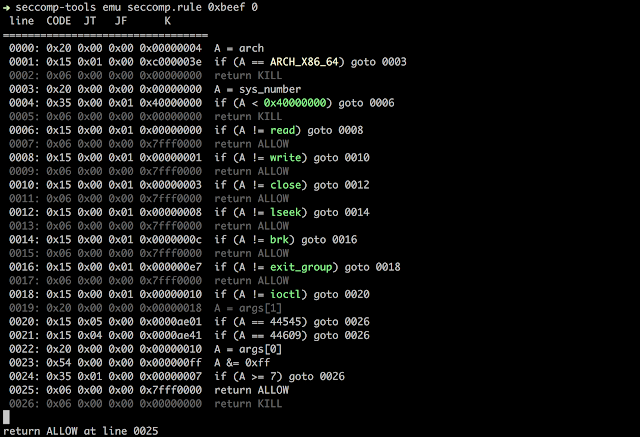Click 'goto 0003' on line 0001
Screen dimensions: 640x437
click(378, 62)
